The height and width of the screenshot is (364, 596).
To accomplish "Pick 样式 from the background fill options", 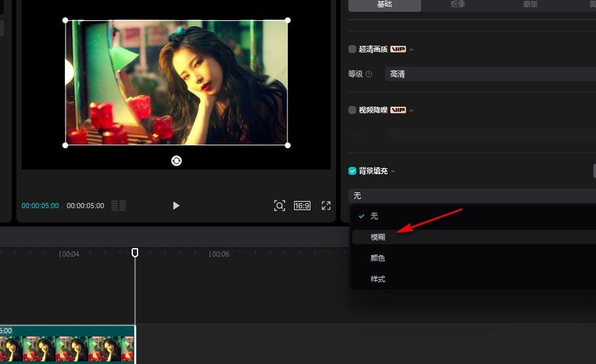I will pos(378,279).
